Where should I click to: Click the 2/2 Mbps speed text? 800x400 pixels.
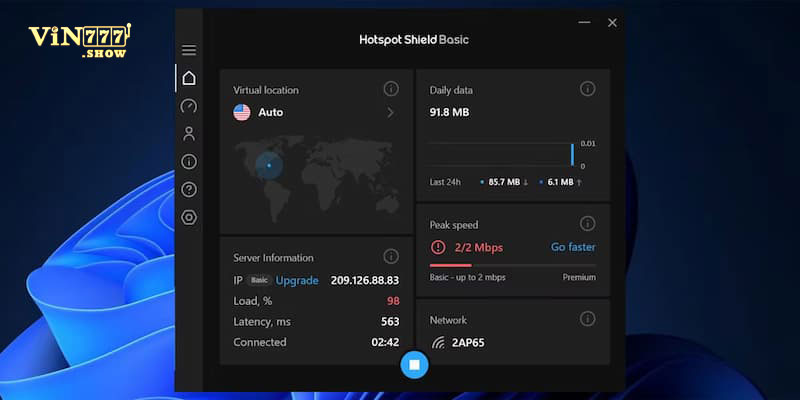tap(479, 248)
